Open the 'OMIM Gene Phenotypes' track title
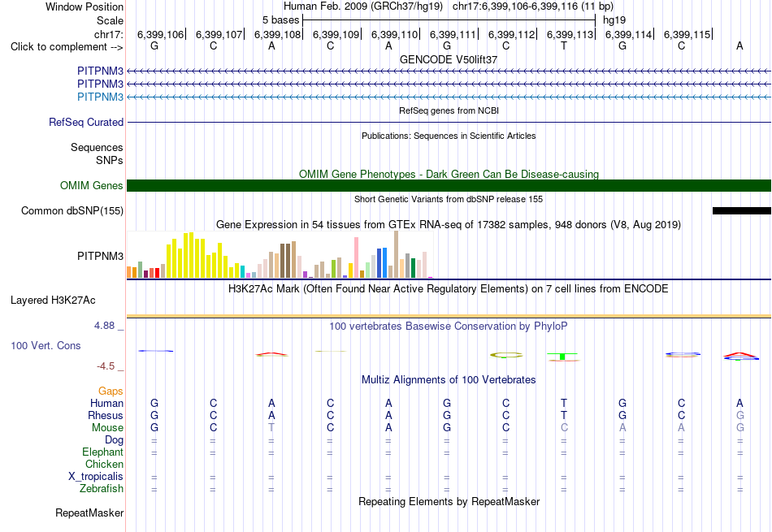The width and height of the screenshot is (772, 532). [449, 174]
